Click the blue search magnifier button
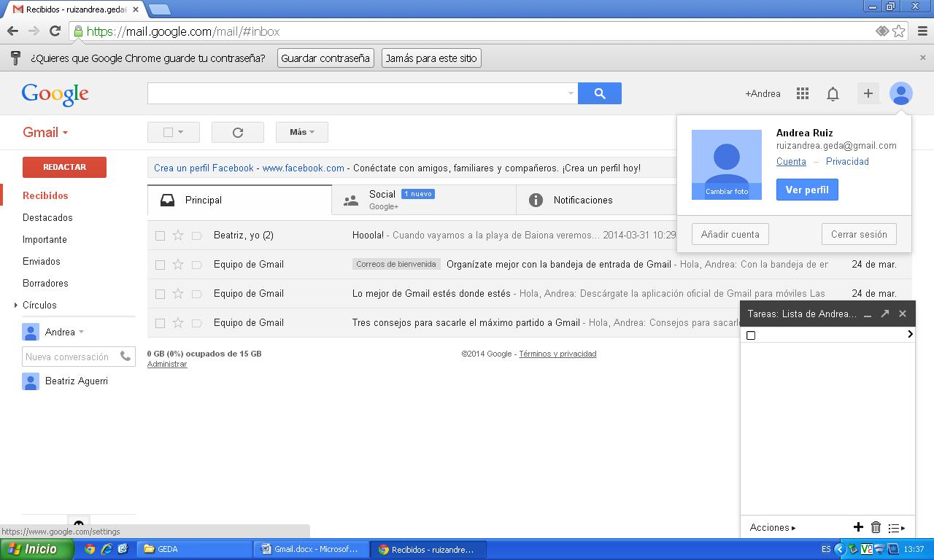This screenshot has height=560, width=934. (599, 93)
